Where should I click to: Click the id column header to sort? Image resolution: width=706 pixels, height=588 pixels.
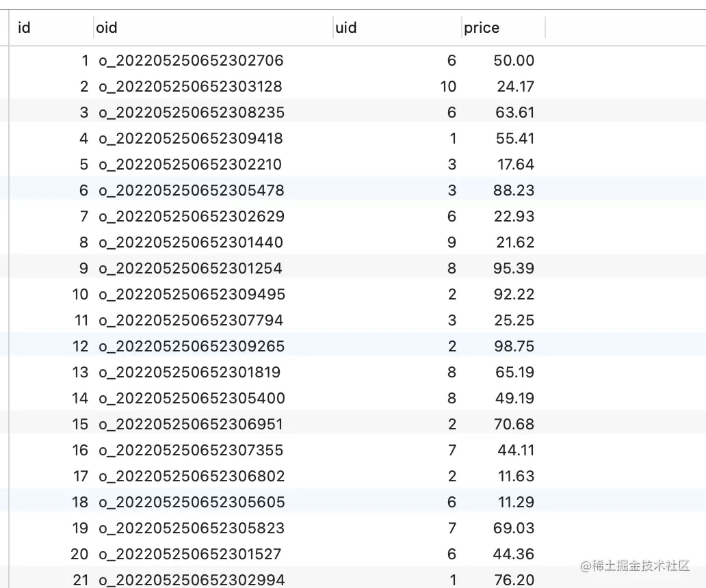tap(24, 28)
